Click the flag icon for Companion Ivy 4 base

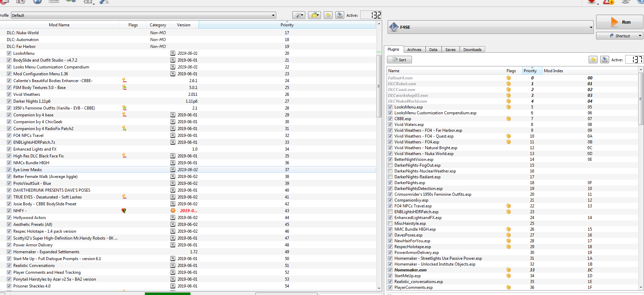(x=124, y=115)
